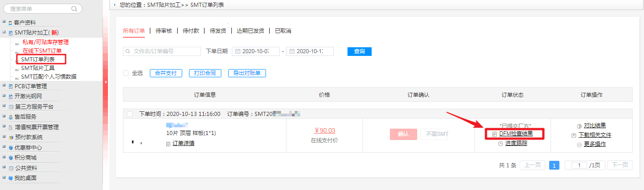This screenshot has height=190, width=644.
Task: Click the 对比结果 compare icon
Action: tap(579, 126)
